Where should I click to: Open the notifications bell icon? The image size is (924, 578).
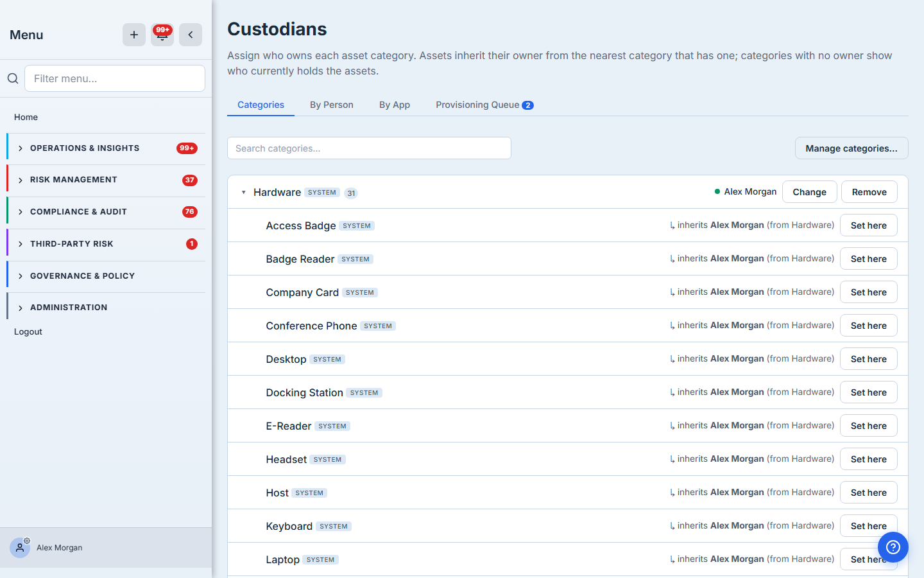[x=162, y=35]
